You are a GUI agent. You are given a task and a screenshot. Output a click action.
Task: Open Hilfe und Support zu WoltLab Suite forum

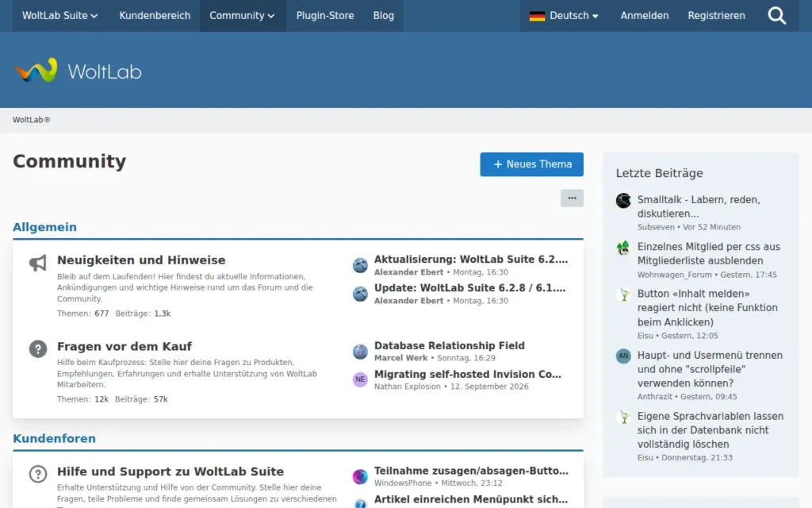[x=170, y=471]
